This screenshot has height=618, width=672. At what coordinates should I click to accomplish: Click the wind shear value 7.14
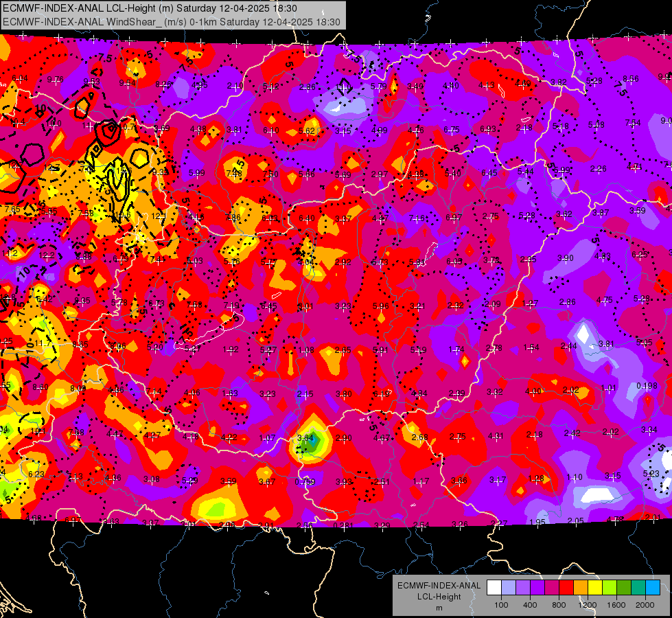point(154,391)
